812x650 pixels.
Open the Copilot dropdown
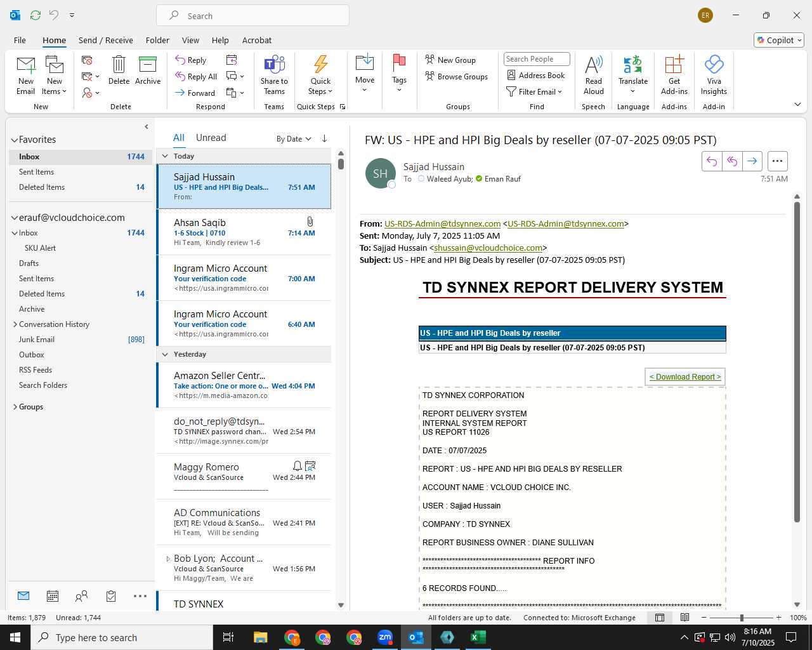pyautogui.click(x=779, y=40)
